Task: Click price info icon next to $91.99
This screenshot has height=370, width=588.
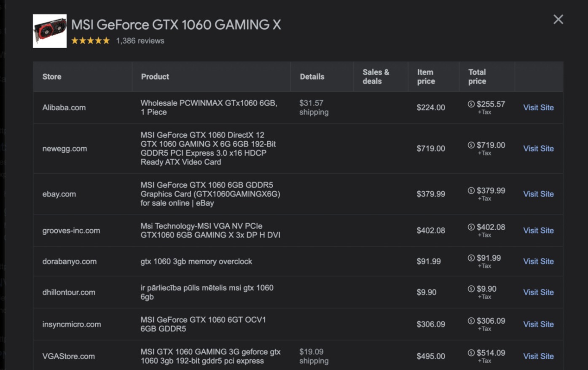Action: [471, 258]
